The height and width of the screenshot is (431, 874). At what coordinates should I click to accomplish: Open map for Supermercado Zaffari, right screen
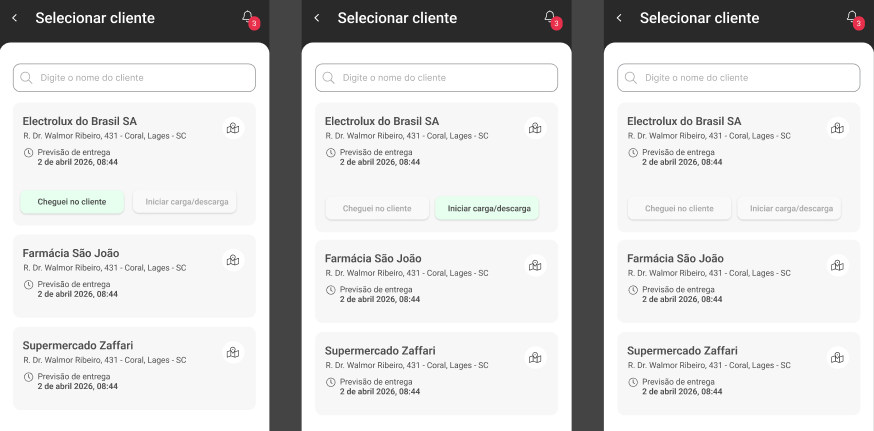point(837,357)
